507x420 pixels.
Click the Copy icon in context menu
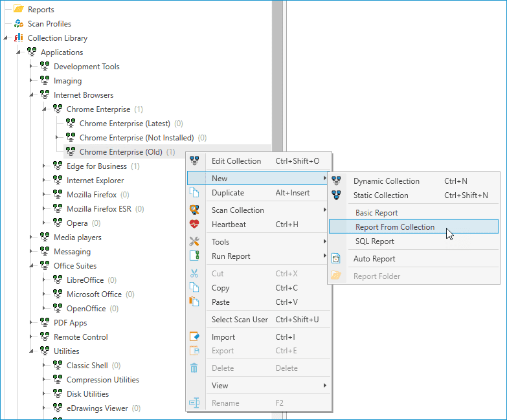tap(194, 287)
